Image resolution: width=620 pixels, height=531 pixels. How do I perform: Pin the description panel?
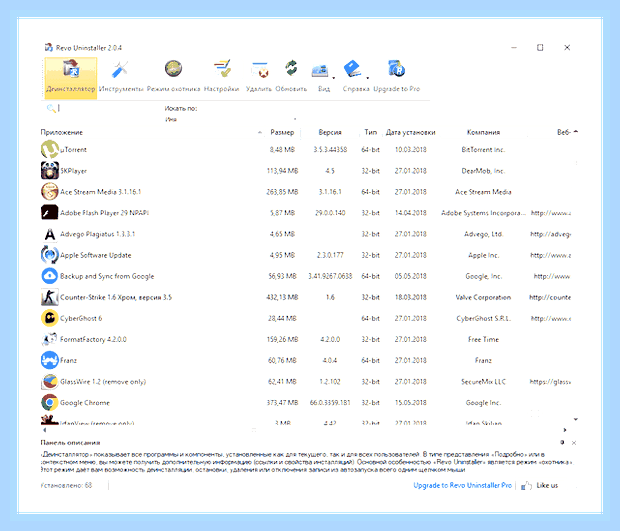pyautogui.click(x=562, y=442)
